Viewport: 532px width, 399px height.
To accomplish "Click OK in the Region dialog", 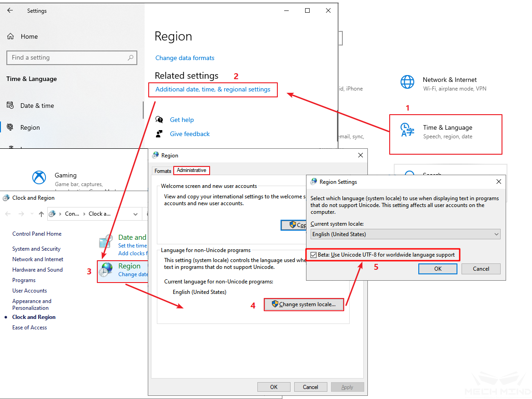I will pos(274,387).
